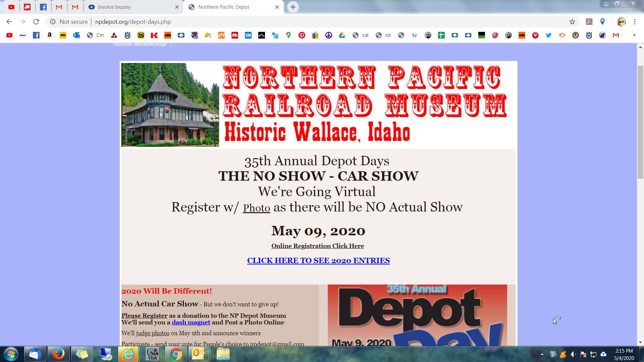The height and width of the screenshot is (362, 644).
Task: Launch Firefox from the taskbar
Action: click(x=58, y=354)
